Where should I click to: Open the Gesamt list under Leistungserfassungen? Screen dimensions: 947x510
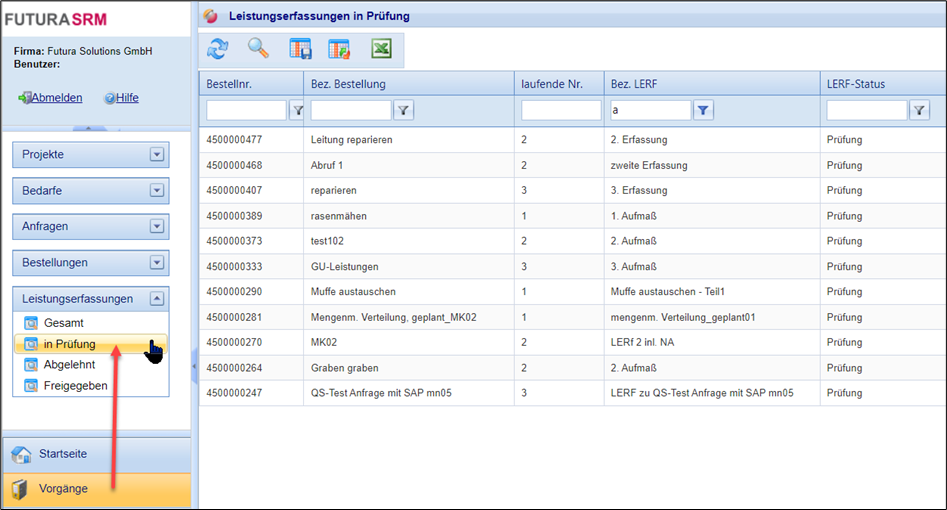[x=63, y=323]
